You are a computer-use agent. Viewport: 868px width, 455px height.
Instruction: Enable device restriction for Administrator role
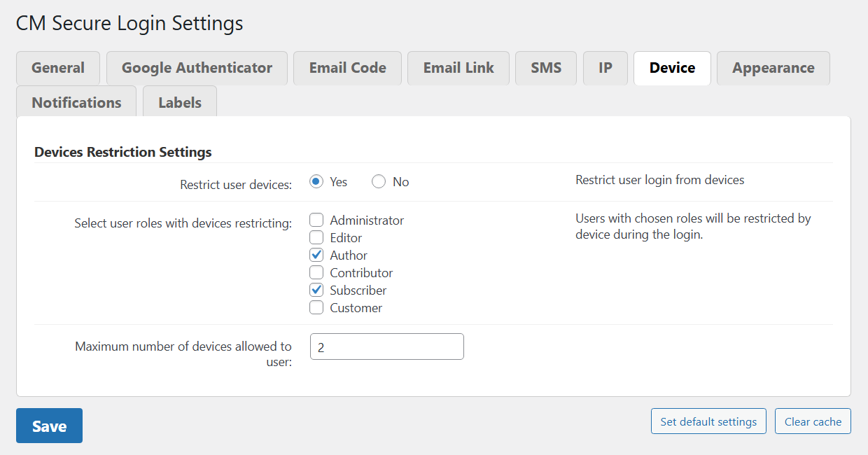point(316,220)
